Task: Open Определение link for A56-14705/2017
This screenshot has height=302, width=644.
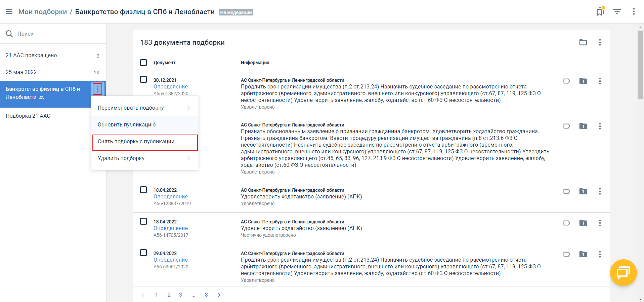Action: [171, 228]
